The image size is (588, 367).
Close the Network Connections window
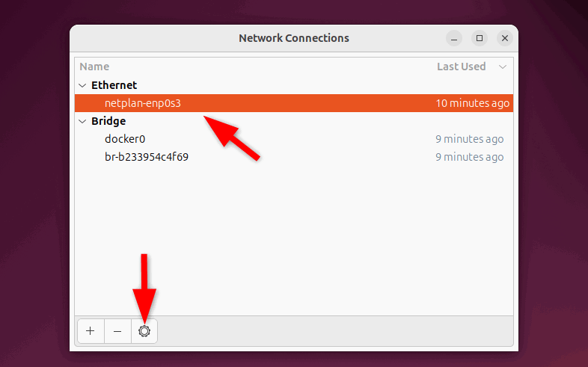click(506, 38)
